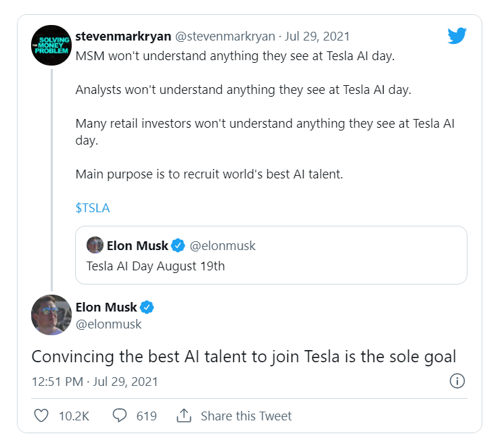Click the 12:51 PM timestamp
The image size is (504, 442).
coord(58,382)
